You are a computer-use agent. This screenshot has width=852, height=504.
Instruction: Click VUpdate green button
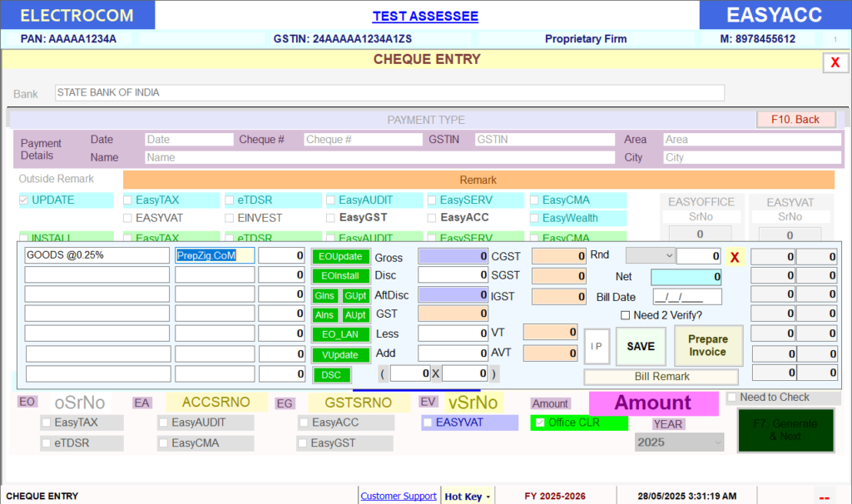tap(340, 355)
